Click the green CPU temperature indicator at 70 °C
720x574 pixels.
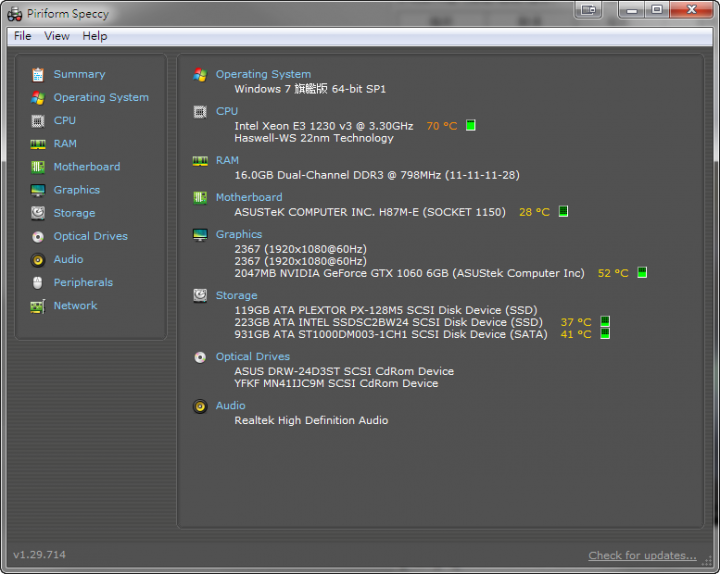point(471,125)
